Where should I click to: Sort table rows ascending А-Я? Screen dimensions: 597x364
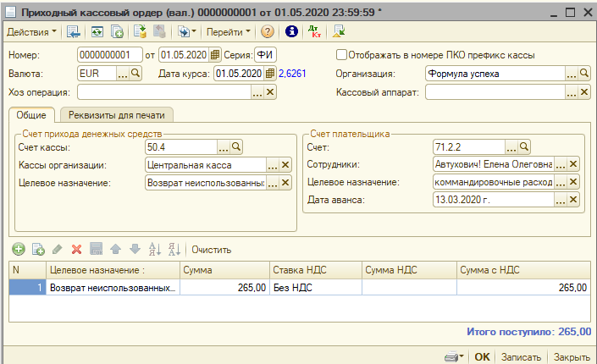click(x=154, y=250)
